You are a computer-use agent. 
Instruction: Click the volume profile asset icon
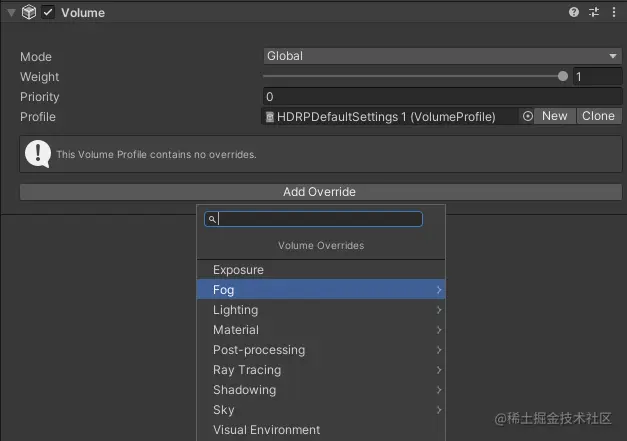(x=270, y=117)
